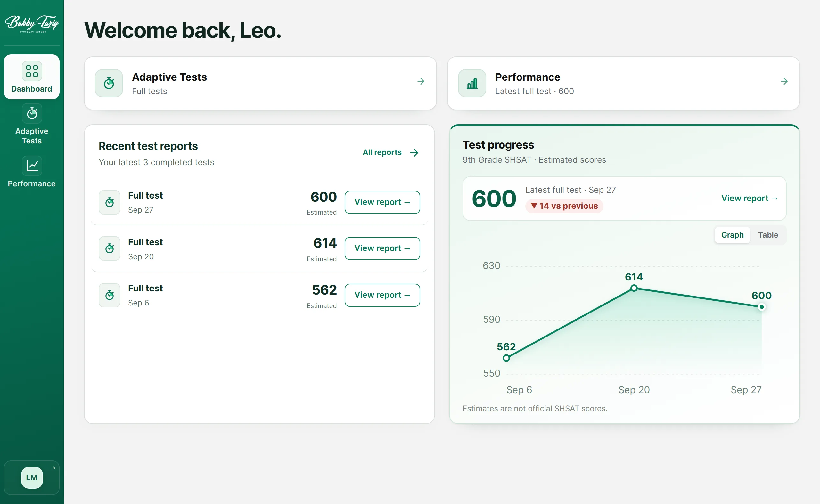Select the 600 data point on graph

click(761, 307)
